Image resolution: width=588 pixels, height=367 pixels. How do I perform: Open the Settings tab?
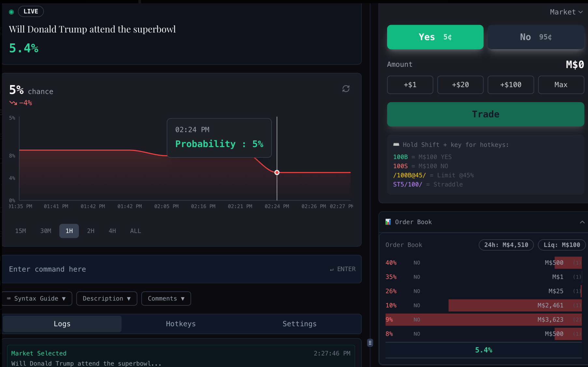299,324
